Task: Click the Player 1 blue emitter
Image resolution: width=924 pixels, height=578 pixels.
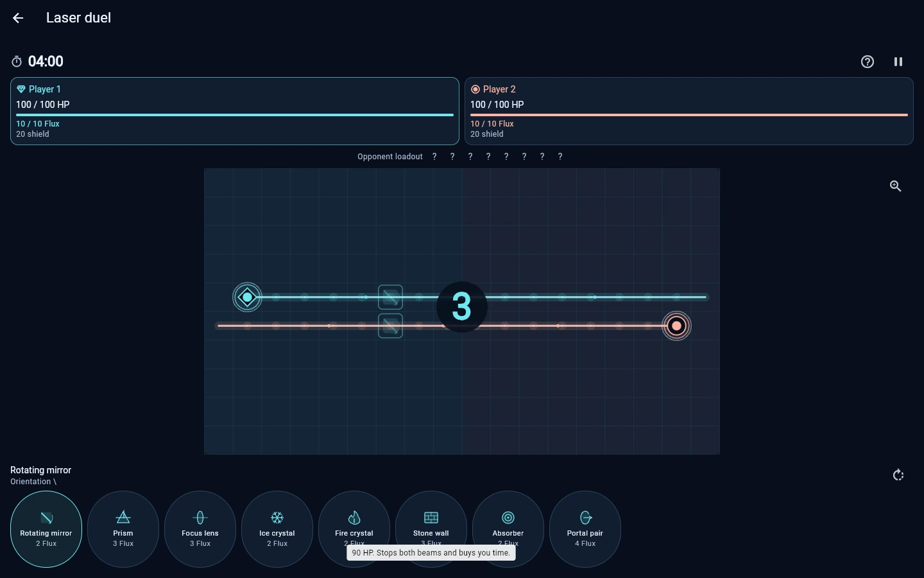Action: click(x=247, y=297)
